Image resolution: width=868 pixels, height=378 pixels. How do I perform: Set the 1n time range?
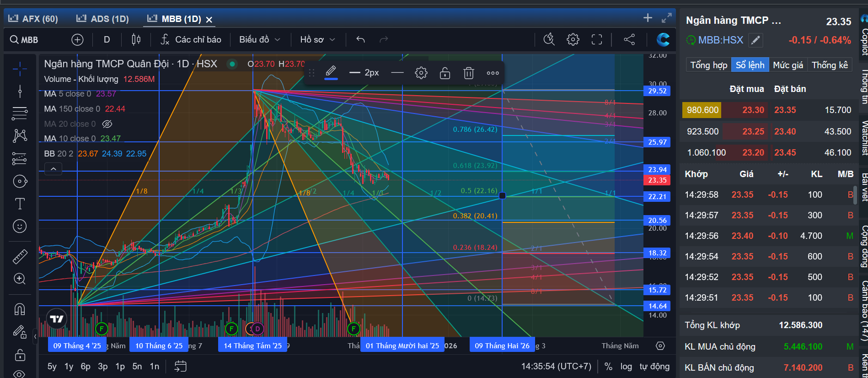(x=155, y=367)
